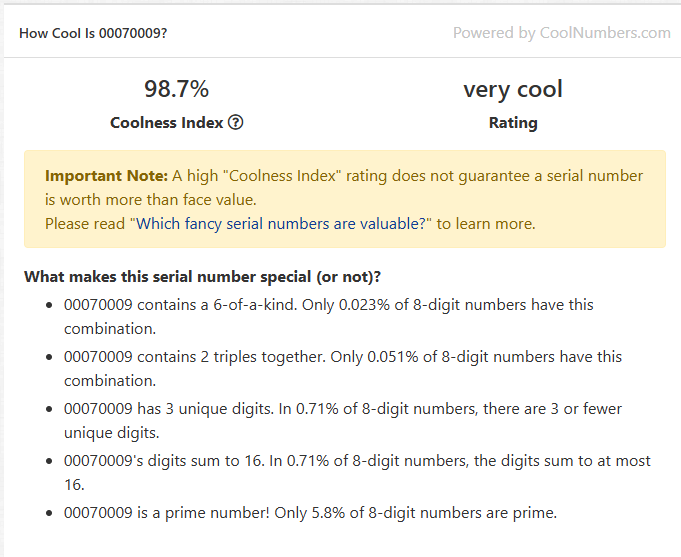Click the "very cool" rating text
Screen dimensions: 681x557
pos(513,89)
